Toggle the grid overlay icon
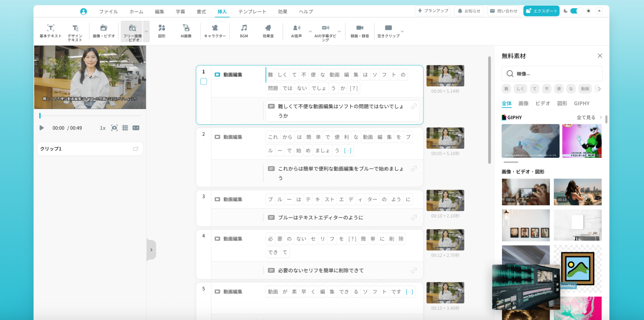The width and height of the screenshot is (644, 320). [125, 128]
